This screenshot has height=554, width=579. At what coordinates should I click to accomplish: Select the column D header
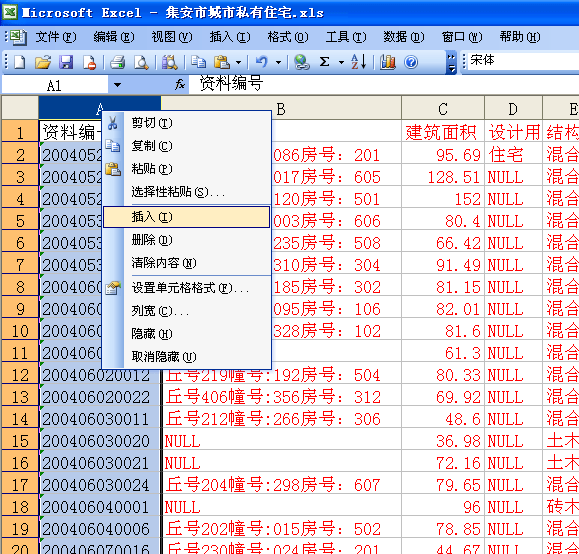(513, 108)
